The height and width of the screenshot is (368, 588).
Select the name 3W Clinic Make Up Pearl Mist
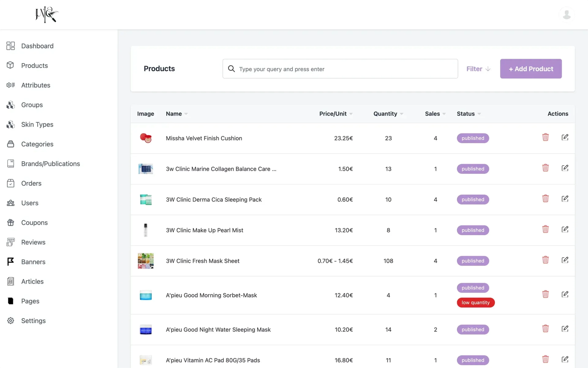pyautogui.click(x=204, y=230)
